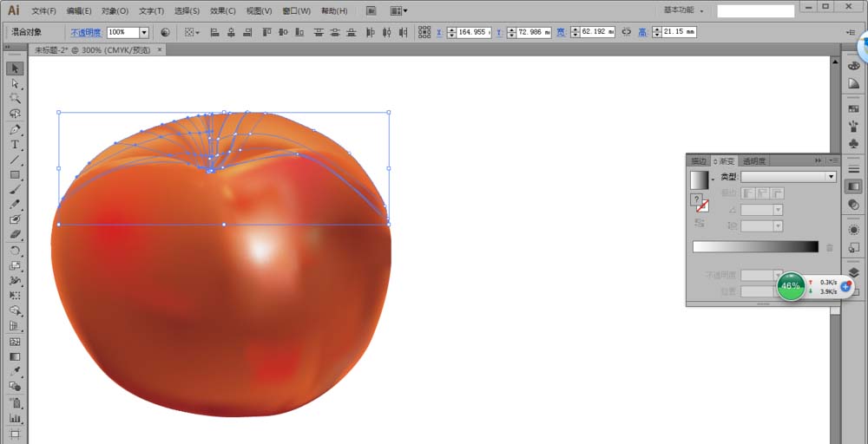The height and width of the screenshot is (444, 868).
Task: Select the Selection tool in toolbox
Action: point(15,69)
